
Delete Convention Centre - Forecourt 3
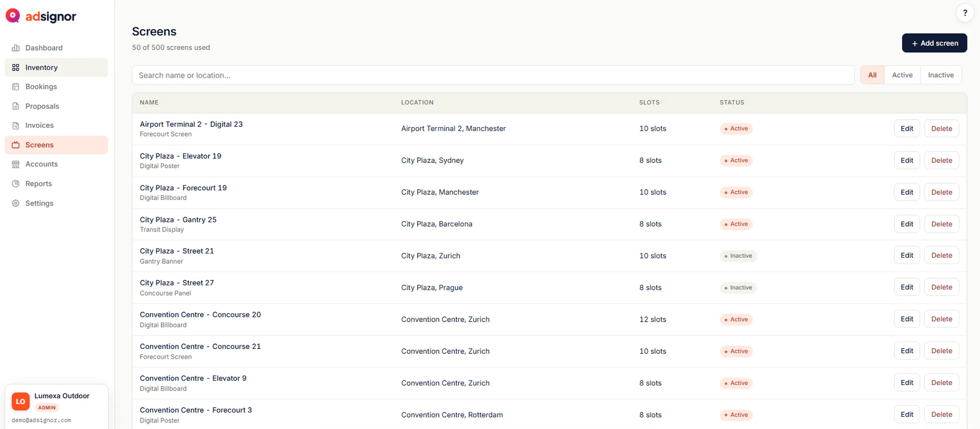(x=941, y=414)
